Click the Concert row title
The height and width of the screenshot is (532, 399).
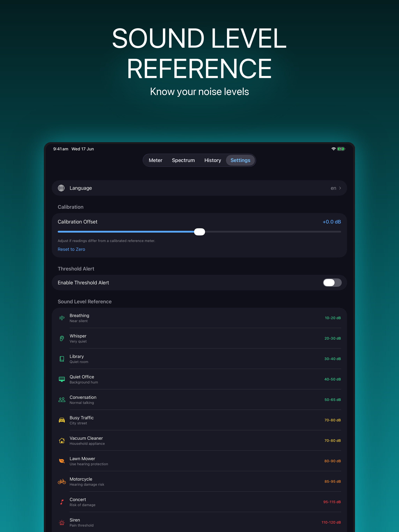78,499
